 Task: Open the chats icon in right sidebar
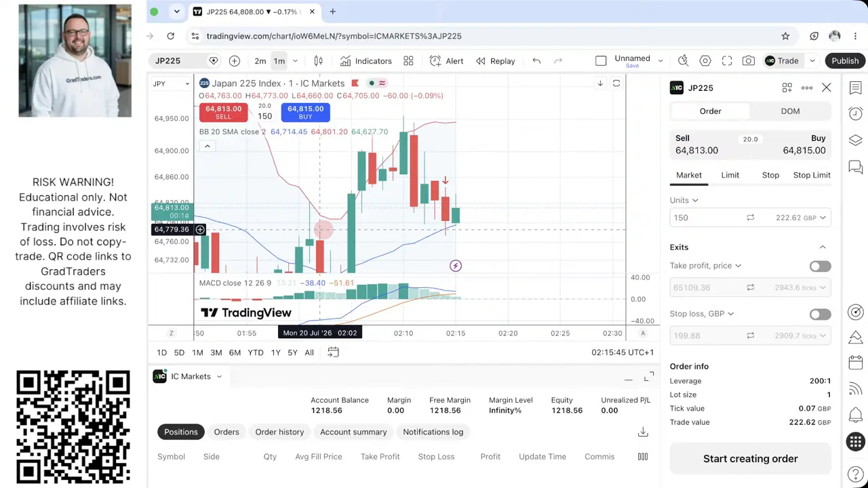[x=855, y=167]
